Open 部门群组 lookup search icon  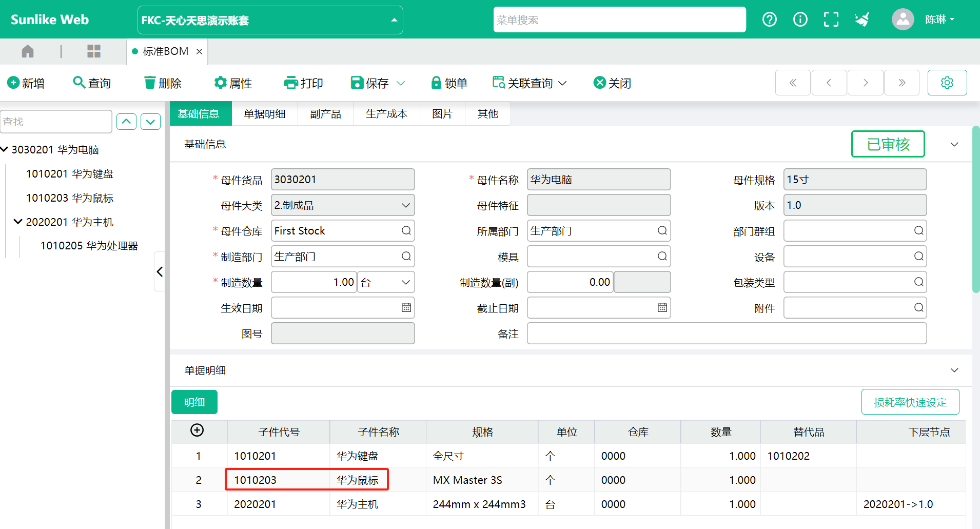pyautogui.click(x=918, y=231)
